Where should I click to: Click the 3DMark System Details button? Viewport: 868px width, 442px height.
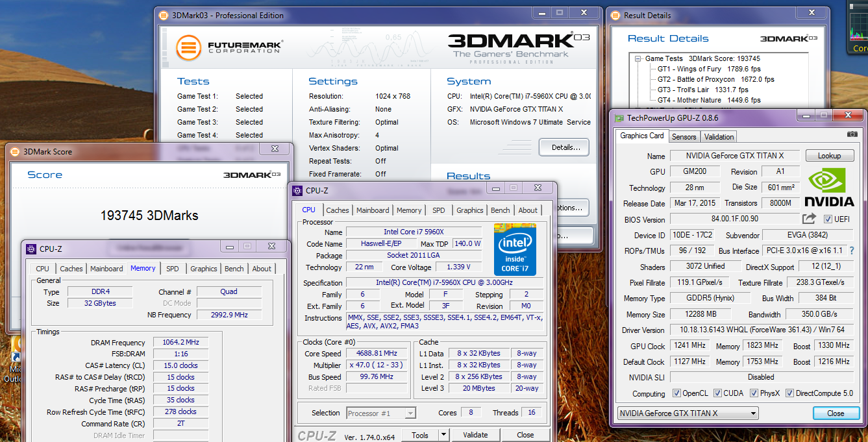click(x=564, y=147)
